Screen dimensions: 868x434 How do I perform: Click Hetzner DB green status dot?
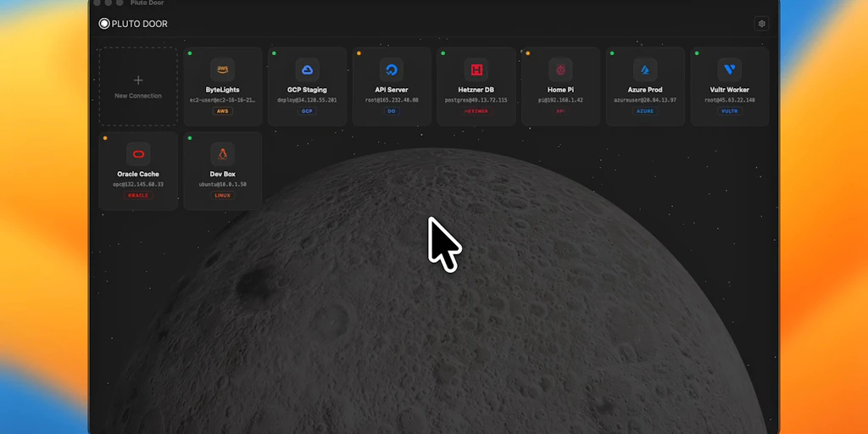click(x=442, y=53)
